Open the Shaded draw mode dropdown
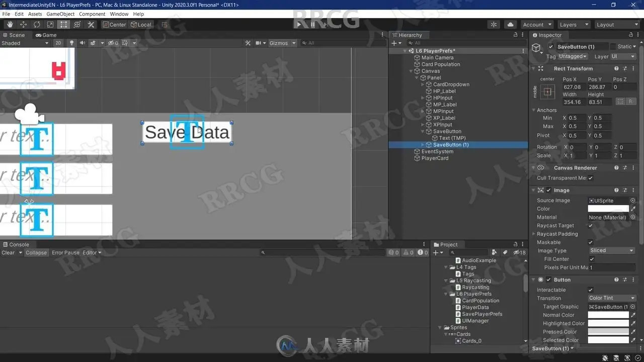Viewport: 644px width, 362px height. [25, 43]
